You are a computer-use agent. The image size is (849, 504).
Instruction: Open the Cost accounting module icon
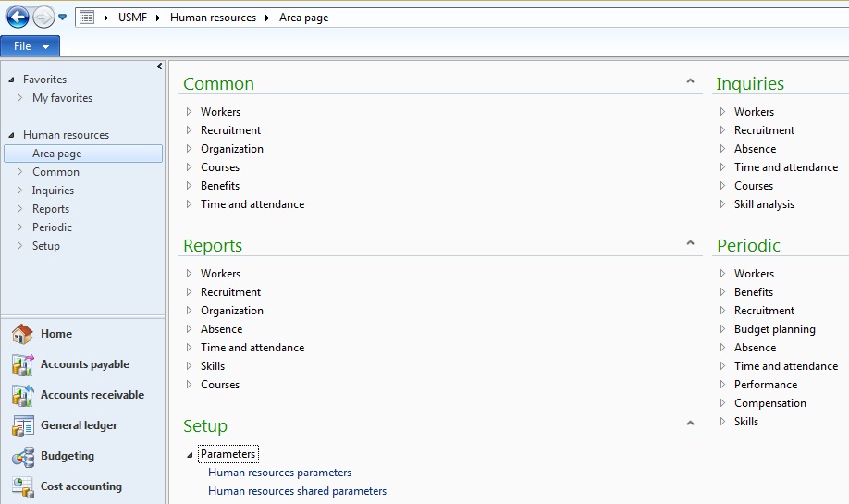(22, 486)
